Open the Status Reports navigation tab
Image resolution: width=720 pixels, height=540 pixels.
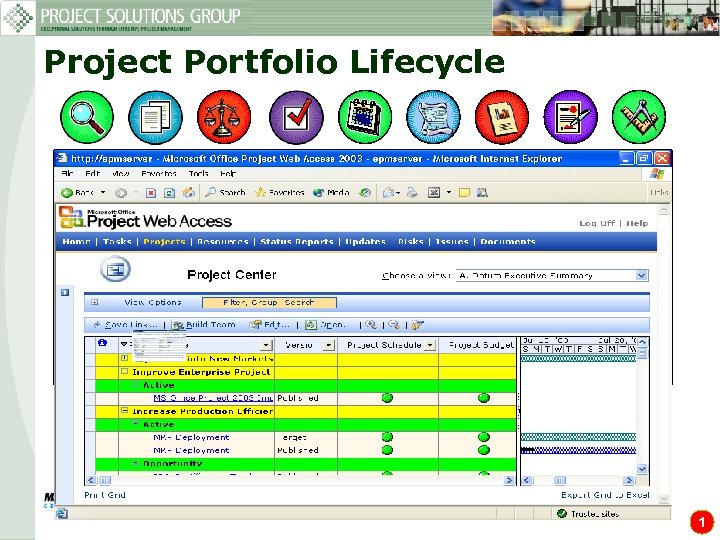[297, 242]
